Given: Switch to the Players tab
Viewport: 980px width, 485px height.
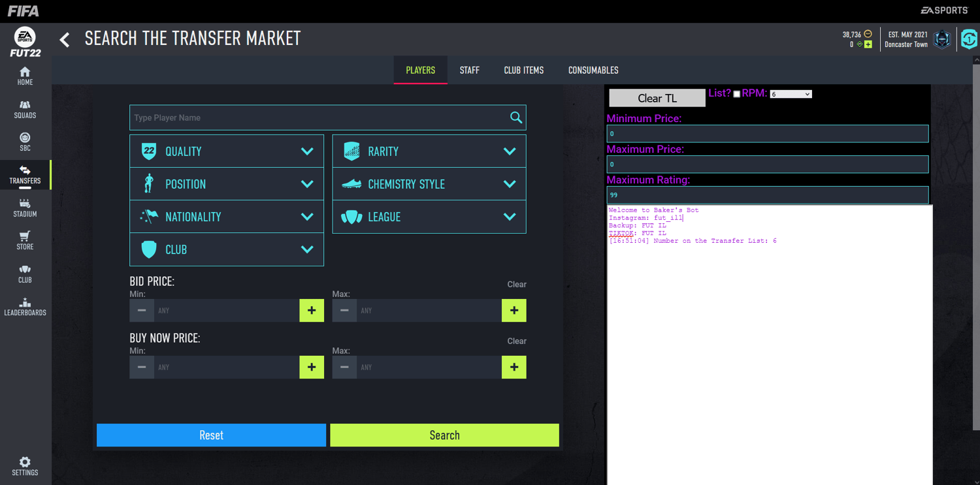Looking at the screenshot, I should 420,70.
